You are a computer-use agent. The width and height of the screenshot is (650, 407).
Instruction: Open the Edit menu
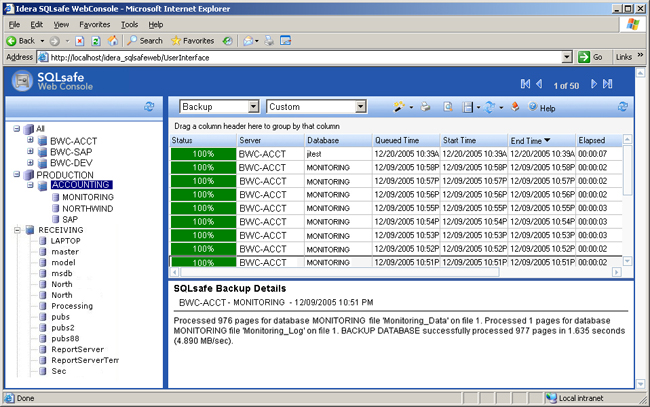pyautogui.click(x=36, y=24)
